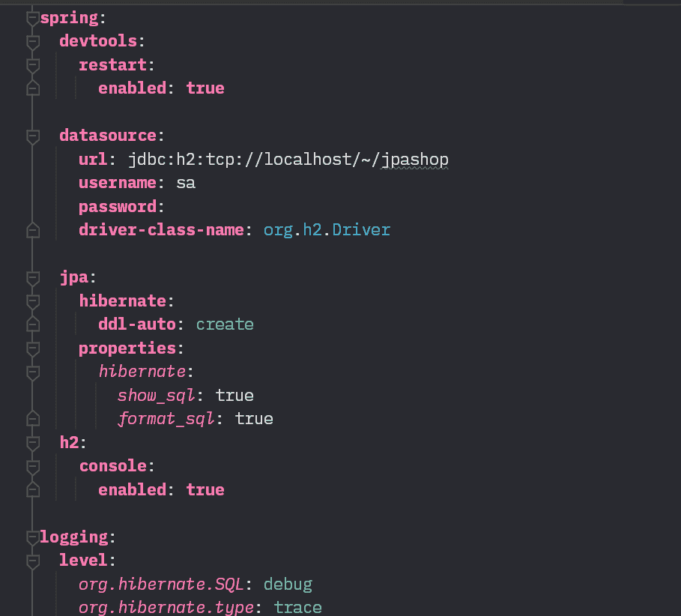
Task: Collapse hibernate under jpa fold marker
Action: 32,301
